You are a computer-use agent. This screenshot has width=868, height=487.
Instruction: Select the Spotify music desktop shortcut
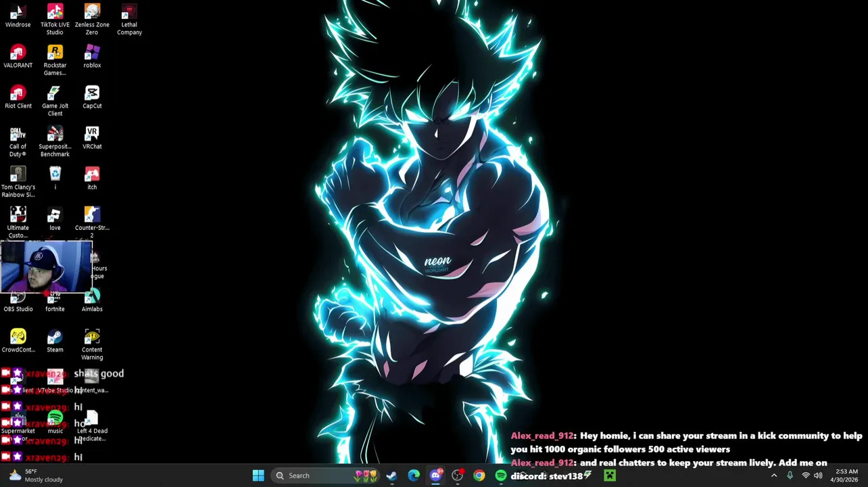(55, 422)
